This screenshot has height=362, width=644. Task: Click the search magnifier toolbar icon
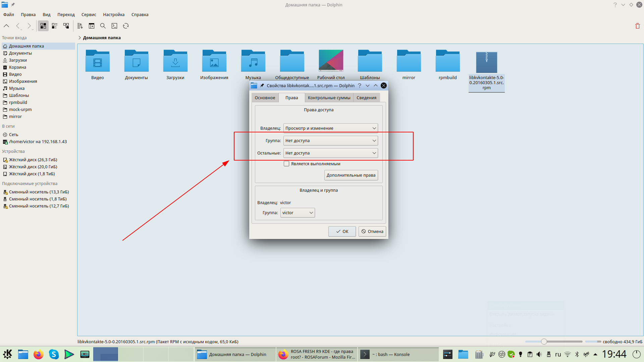103,26
